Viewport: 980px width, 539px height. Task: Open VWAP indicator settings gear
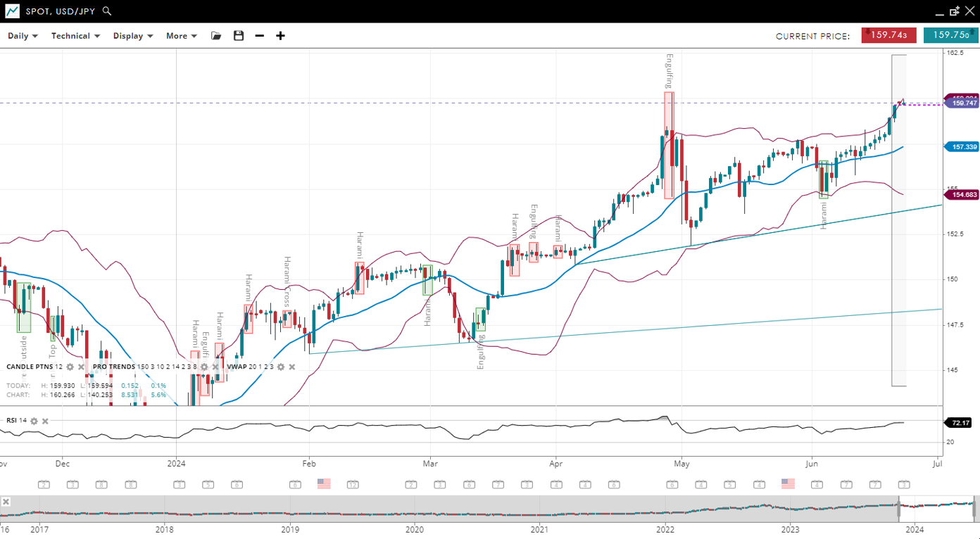281,367
